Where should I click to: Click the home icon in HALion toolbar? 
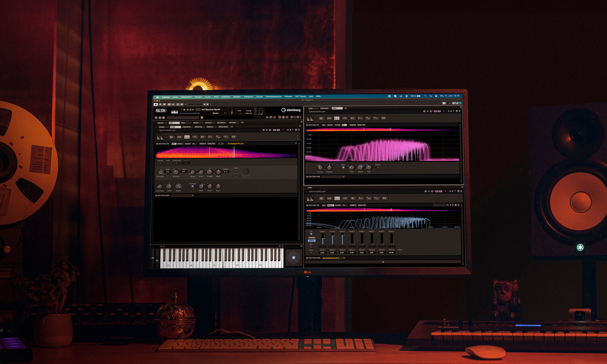click(156, 118)
